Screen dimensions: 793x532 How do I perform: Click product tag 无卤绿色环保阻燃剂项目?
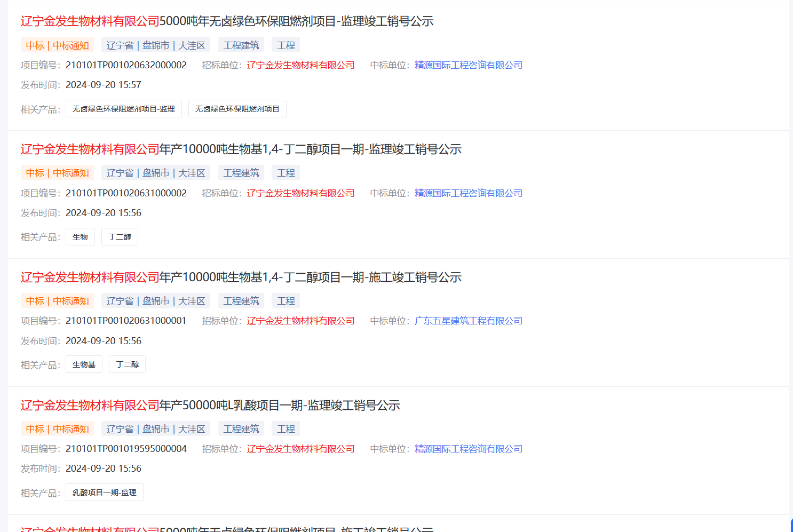237,109
